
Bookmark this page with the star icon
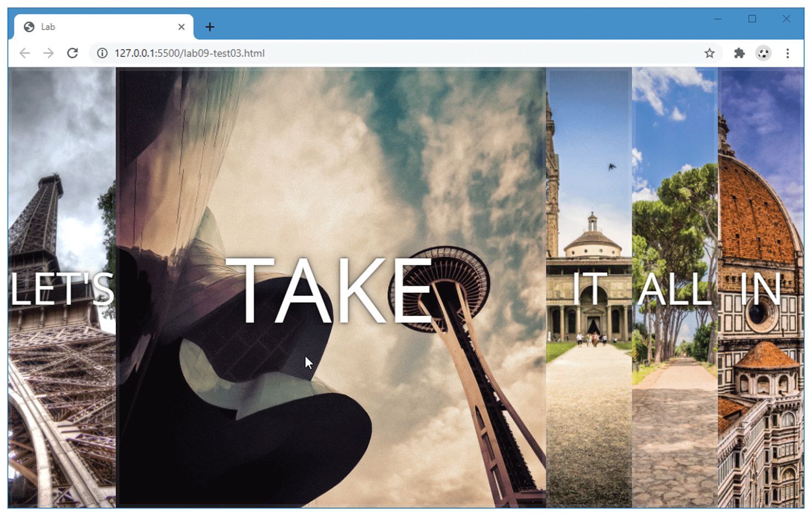tap(709, 53)
